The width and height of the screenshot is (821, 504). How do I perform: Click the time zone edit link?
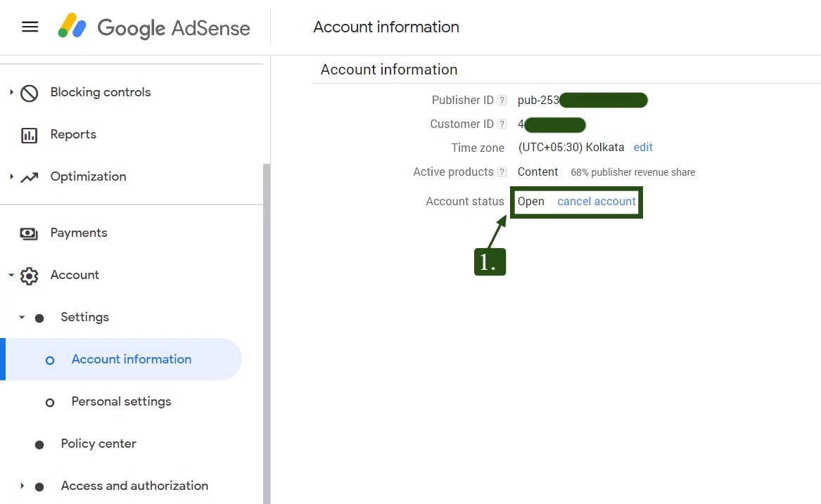pos(643,148)
